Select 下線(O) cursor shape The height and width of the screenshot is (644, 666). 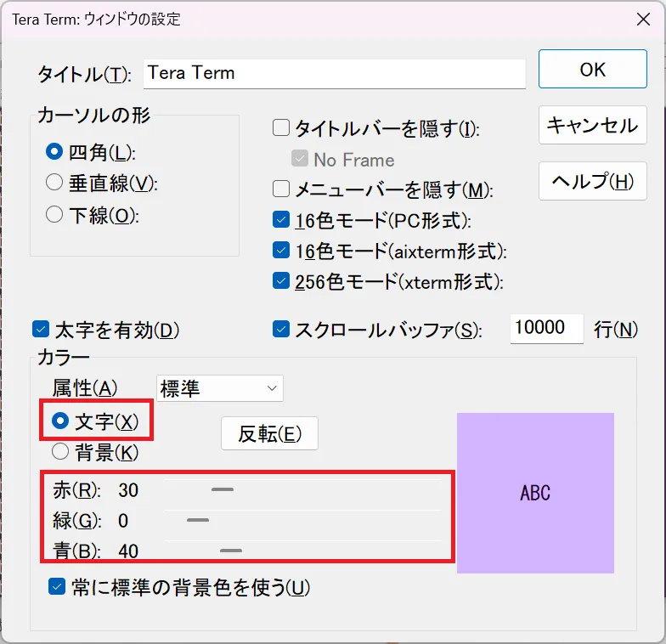(x=54, y=214)
